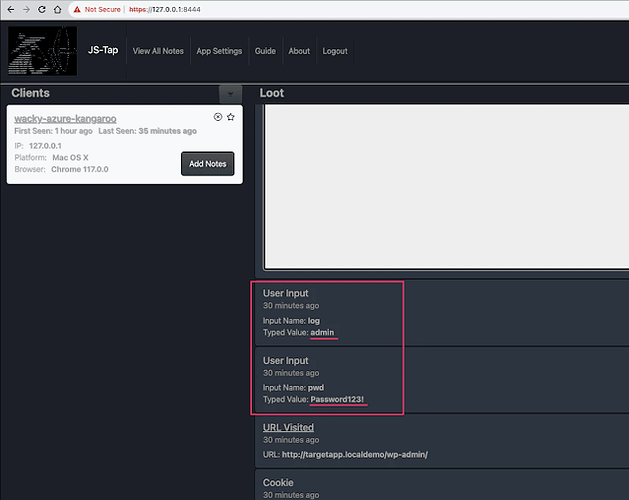Screen dimensions: 629x500
Task: Open the About page
Action: [x=299, y=51]
